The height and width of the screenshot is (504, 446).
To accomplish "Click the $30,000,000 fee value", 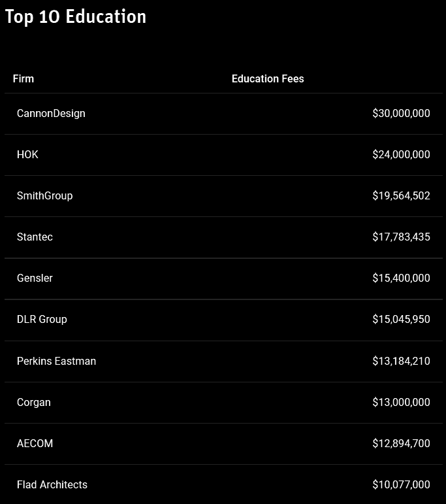I will (401, 113).
